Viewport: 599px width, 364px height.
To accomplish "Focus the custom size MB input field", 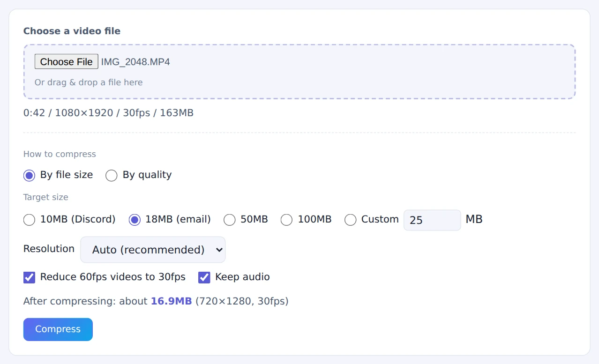I will pyautogui.click(x=432, y=220).
